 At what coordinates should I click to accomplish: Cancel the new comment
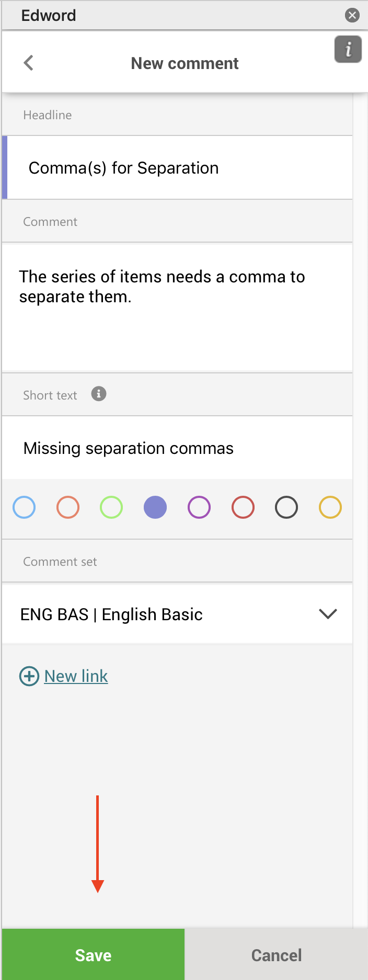pyautogui.click(x=277, y=955)
